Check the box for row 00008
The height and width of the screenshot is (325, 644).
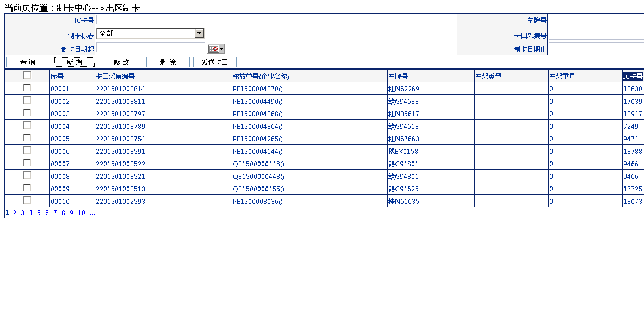tap(27, 175)
